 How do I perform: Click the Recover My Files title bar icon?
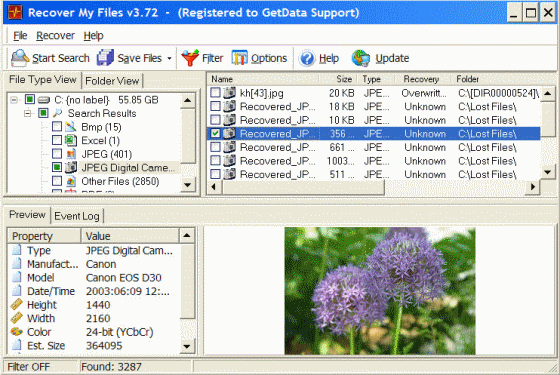point(15,12)
